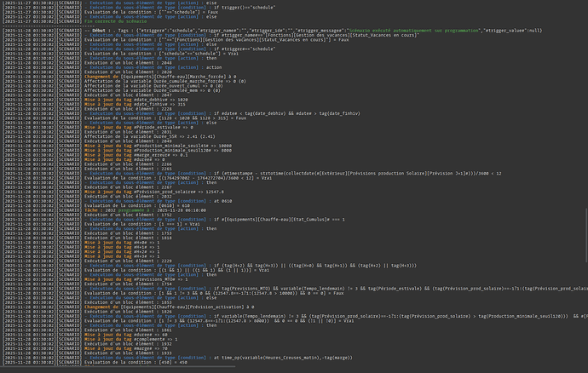Click the line evaluating ["schedule"=="schedule"] = Vrai
588x373 pixels.
[x=161, y=54]
